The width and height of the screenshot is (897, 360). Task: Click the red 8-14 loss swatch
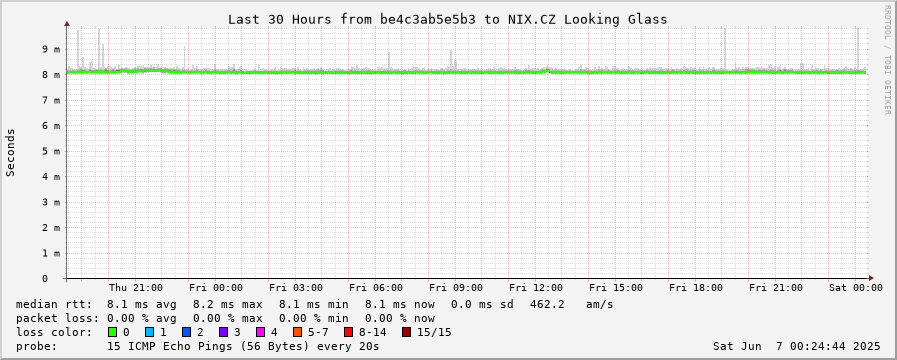(x=348, y=332)
